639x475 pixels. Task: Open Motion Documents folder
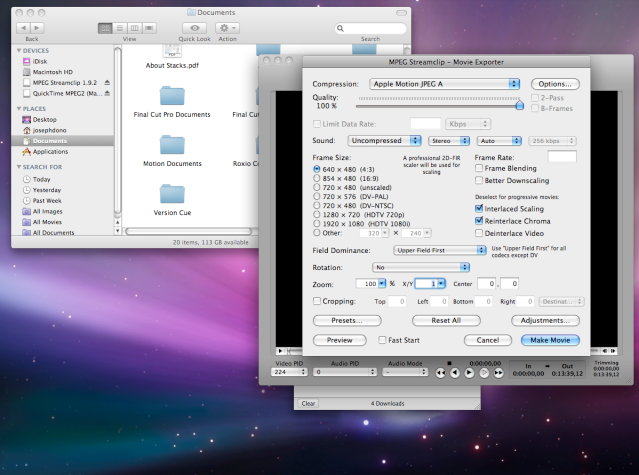point(172,151)
